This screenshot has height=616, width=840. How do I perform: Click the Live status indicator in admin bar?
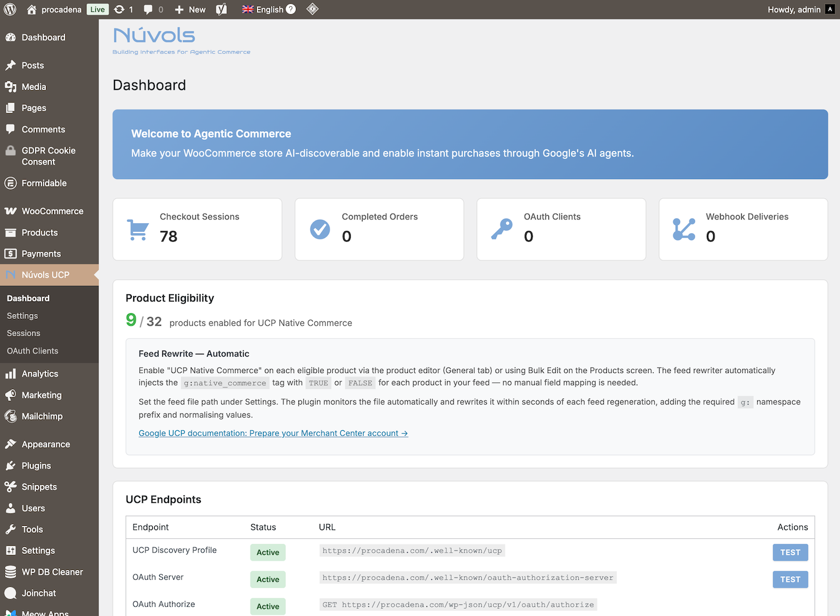click(97, 9)
